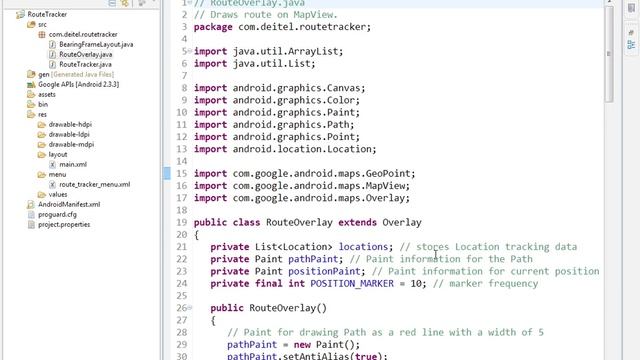Click the 'positionPaint' field on line 23
This screenshot has width=640, height=360.
[x=324, y=271]
